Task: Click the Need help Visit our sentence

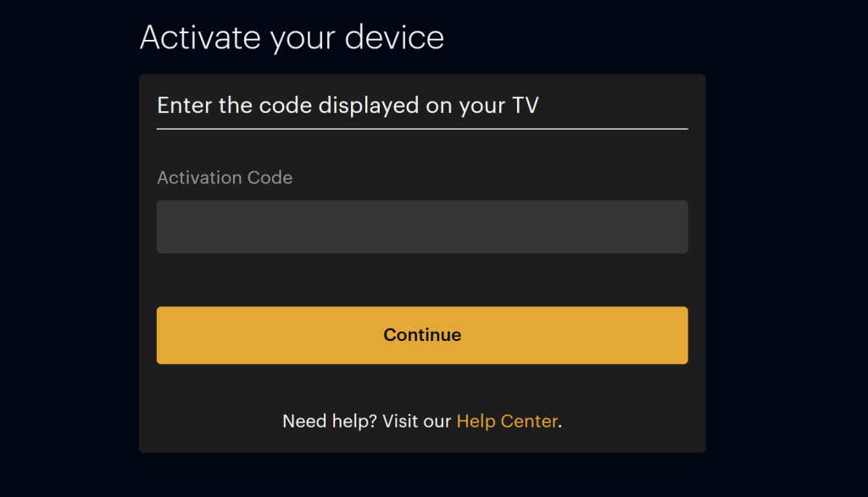Action: 364,421
